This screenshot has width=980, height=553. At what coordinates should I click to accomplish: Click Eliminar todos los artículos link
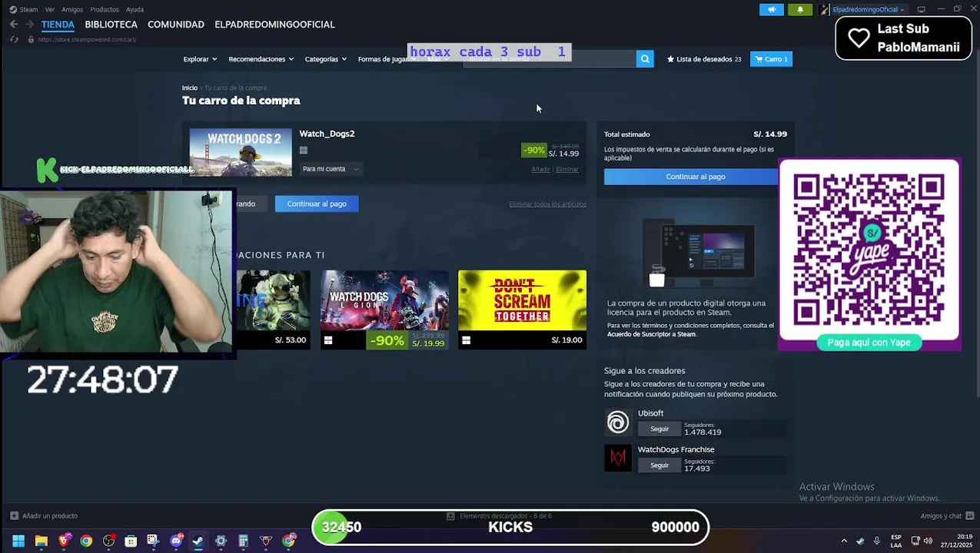(547, 204)
